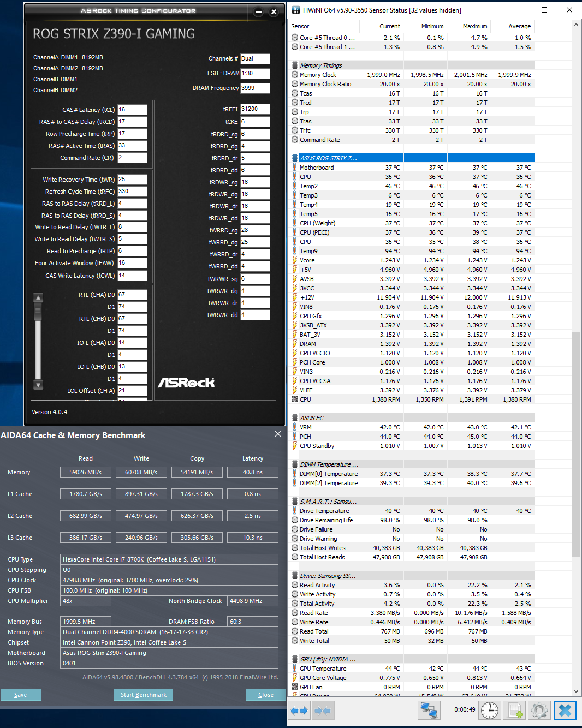Close sensors with the blue X button
This screenshot has width=582, height=728.
565,710
